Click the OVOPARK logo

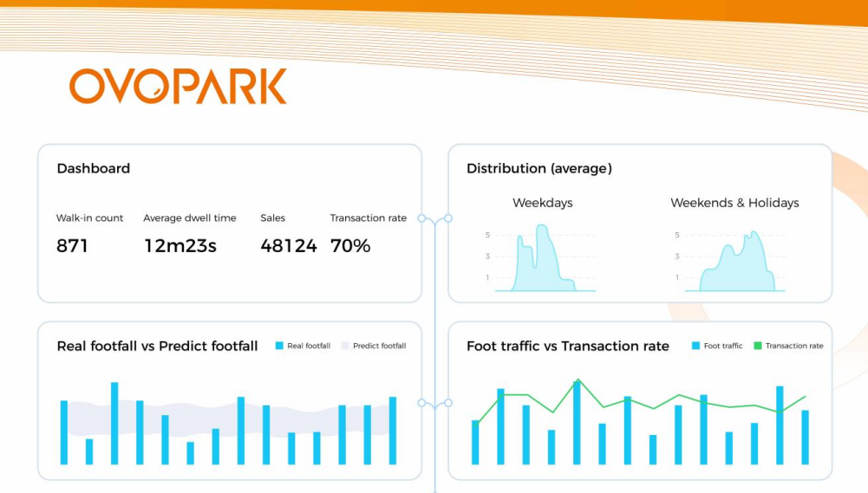point(178,87)
